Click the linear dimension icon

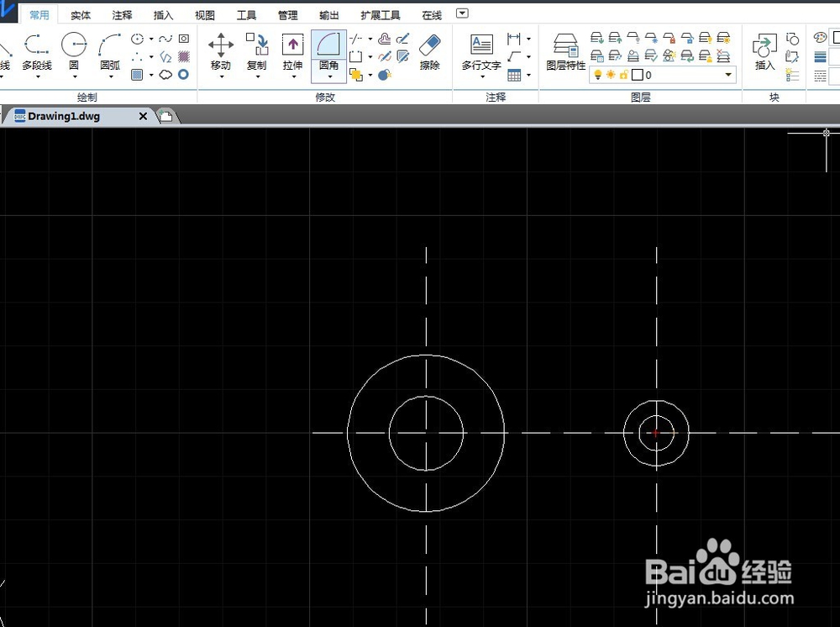coord(514,39)
